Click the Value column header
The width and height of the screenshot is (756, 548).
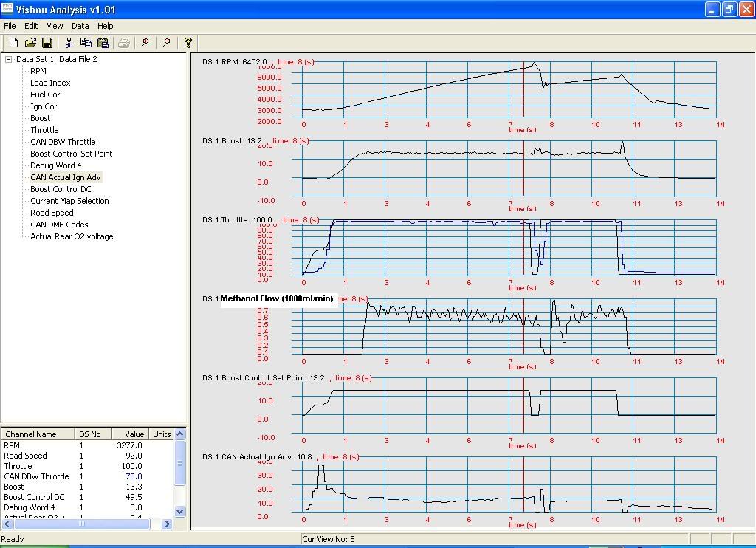(134, 434)
